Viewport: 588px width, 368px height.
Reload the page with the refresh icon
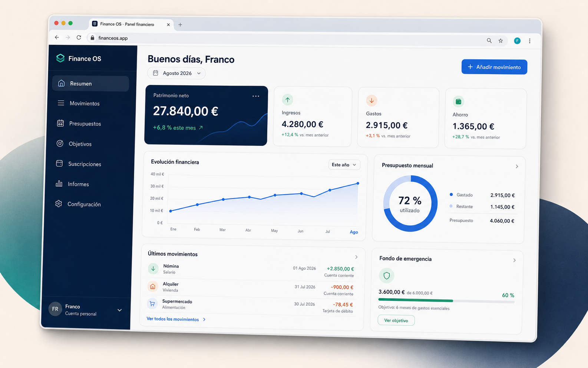(79, 37)
